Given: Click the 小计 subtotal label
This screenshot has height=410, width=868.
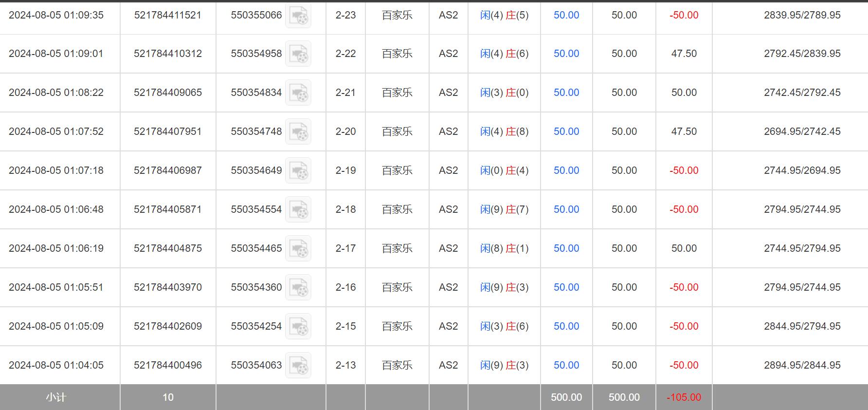Looking at the screenshot, I should coord(56,397).
